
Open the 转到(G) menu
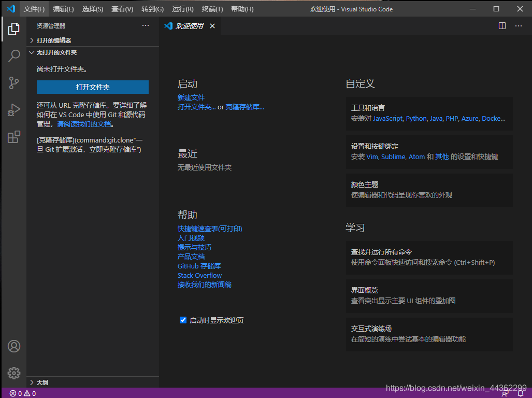tap(152, 9)
